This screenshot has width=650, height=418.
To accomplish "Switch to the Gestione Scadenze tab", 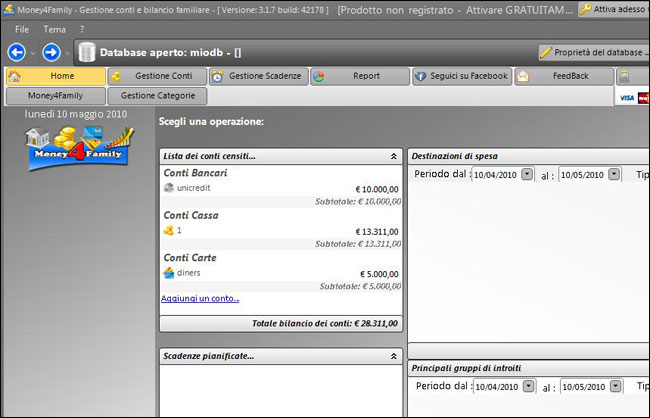I will tap(257, 76).
